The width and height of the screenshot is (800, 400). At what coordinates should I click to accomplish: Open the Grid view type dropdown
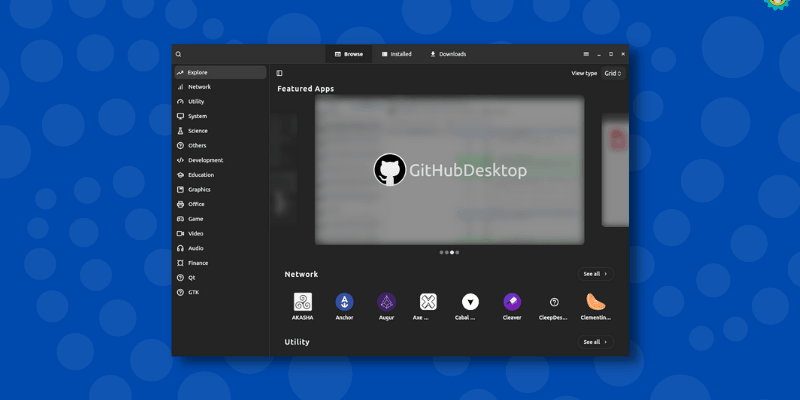(x=613, y=73)
